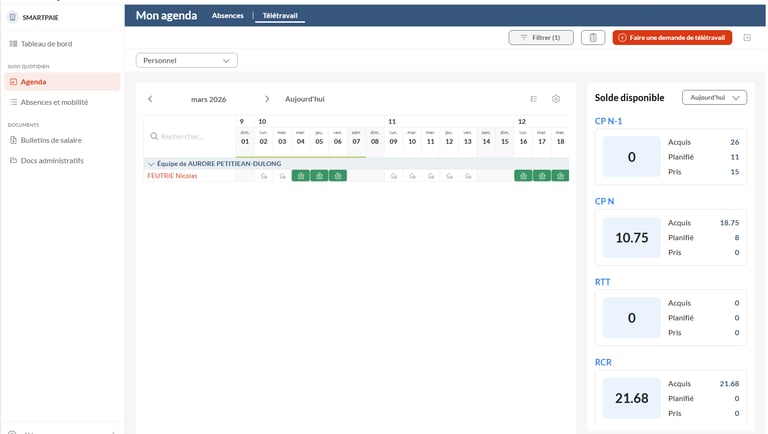Click the grey office icon on 09

[393, 176]
